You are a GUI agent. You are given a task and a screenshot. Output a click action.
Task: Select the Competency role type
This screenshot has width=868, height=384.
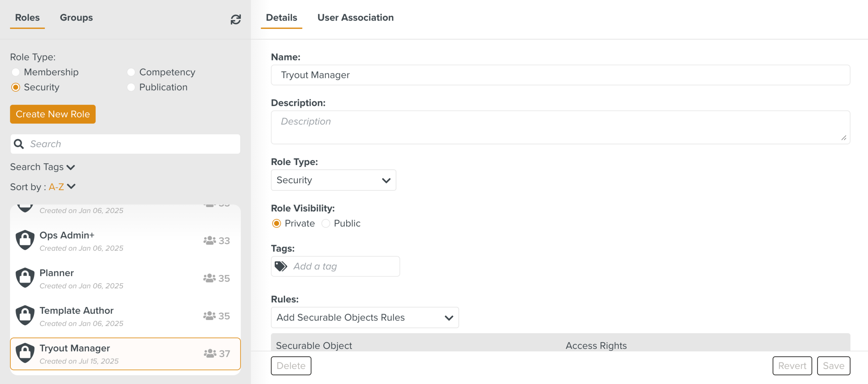[x=131, y=72]
